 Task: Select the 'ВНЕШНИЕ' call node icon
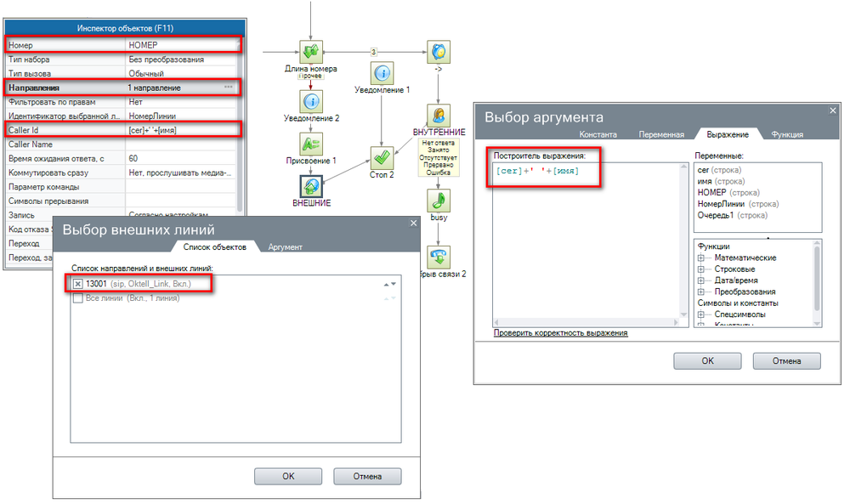(x=310, y=185)
